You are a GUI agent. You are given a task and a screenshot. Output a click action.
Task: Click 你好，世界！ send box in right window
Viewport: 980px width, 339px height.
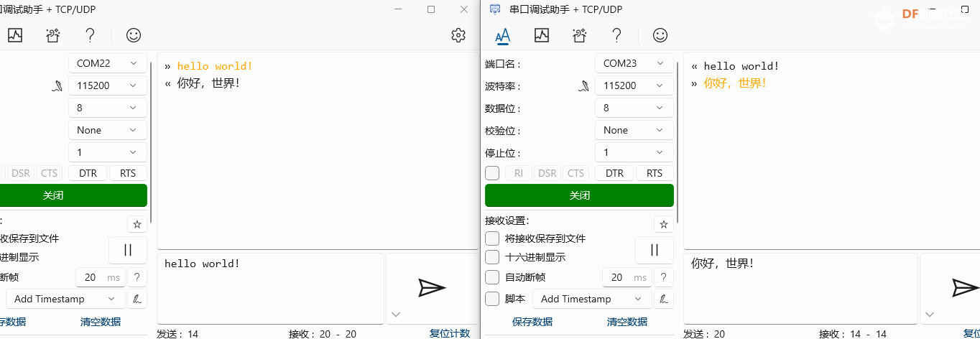800,288
